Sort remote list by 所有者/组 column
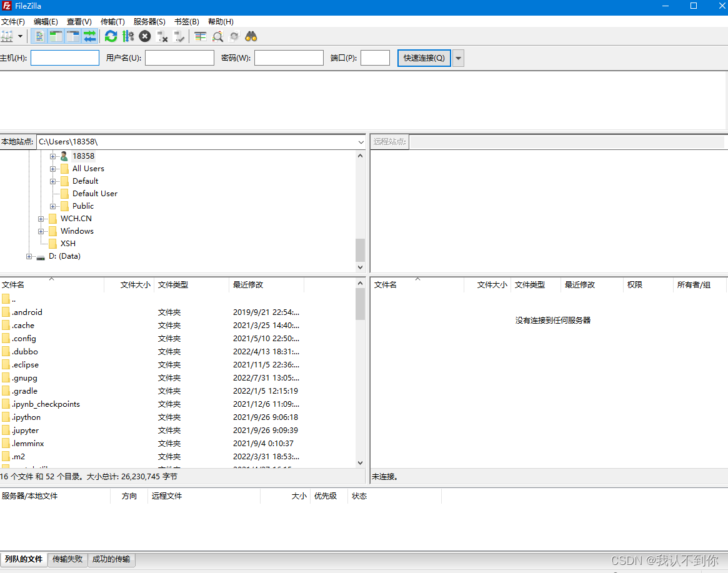This screenshot has height=573, width=728. point(699,285)
